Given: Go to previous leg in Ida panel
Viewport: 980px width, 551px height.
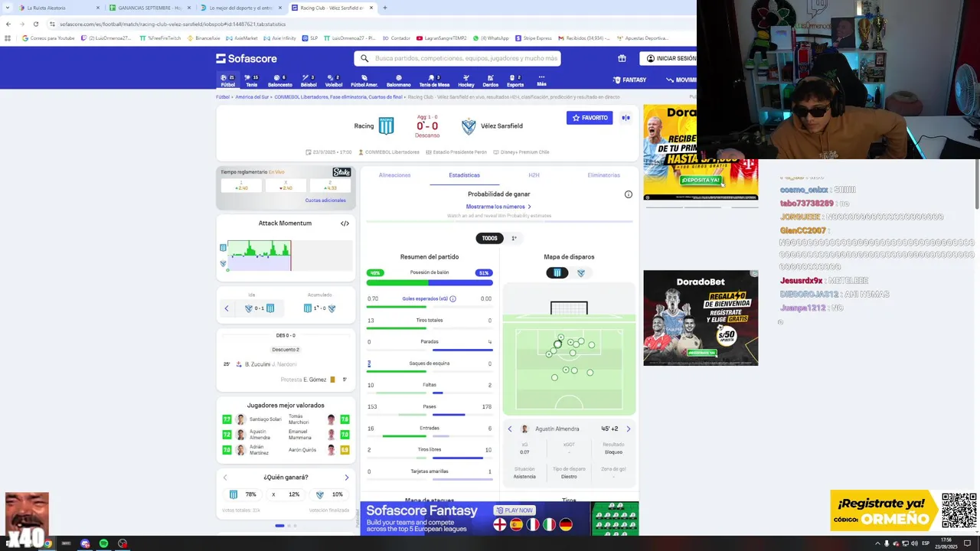Looking at the screenshot, I should (227, 308).
